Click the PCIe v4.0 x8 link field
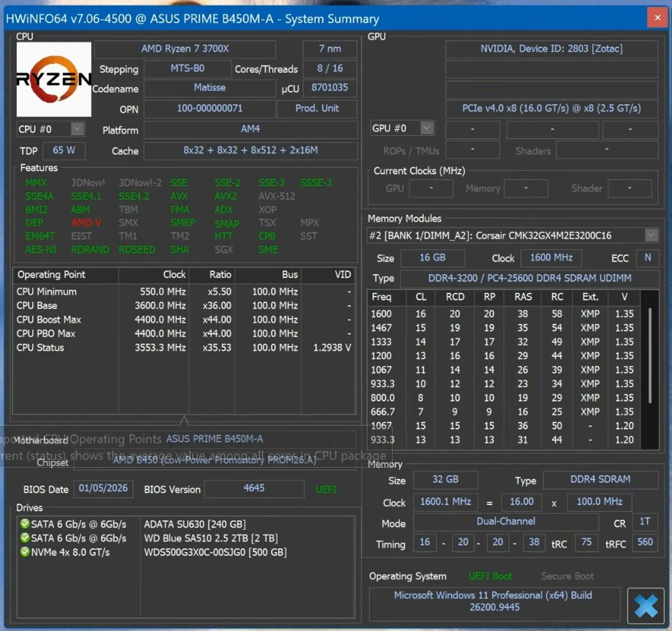Screen dimensions: 672x631 [x=552, y=109]
